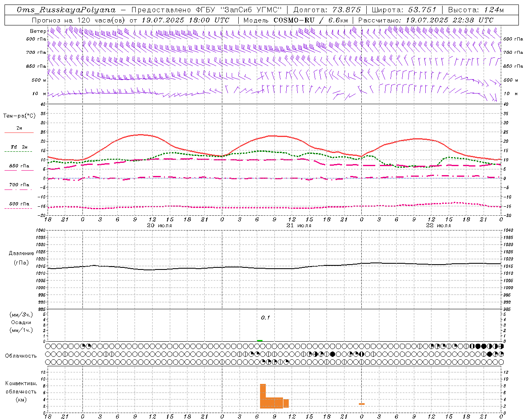Image resolution: width=525 pixels, height=420 pixels.
Task: Click the Конвективн. облачность label
Action: [x=21, y=388]
